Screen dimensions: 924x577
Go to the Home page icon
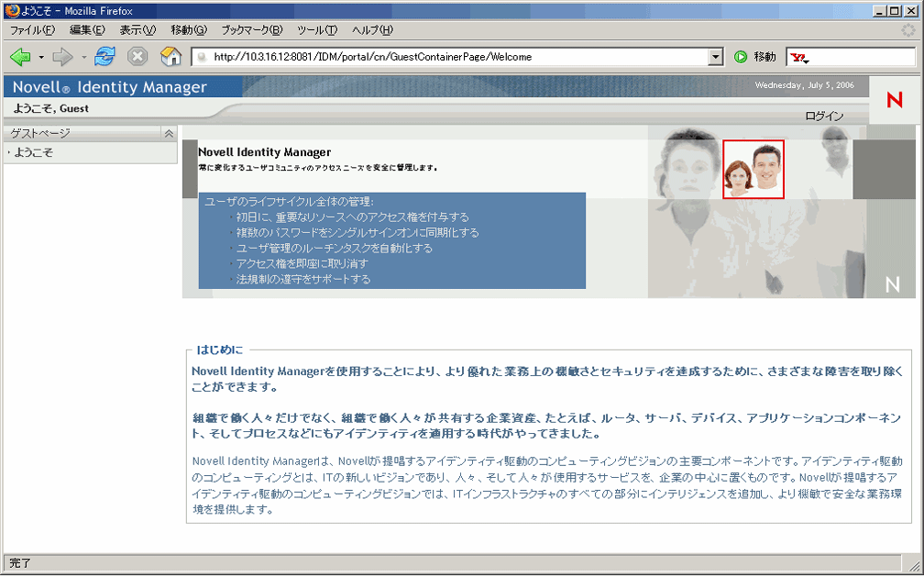coord(170,57)
